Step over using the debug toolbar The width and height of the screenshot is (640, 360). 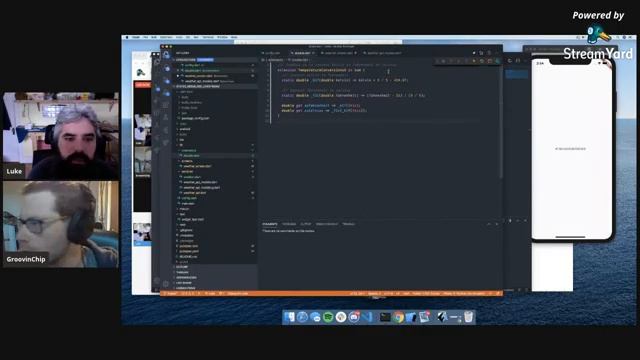[451, 61]
